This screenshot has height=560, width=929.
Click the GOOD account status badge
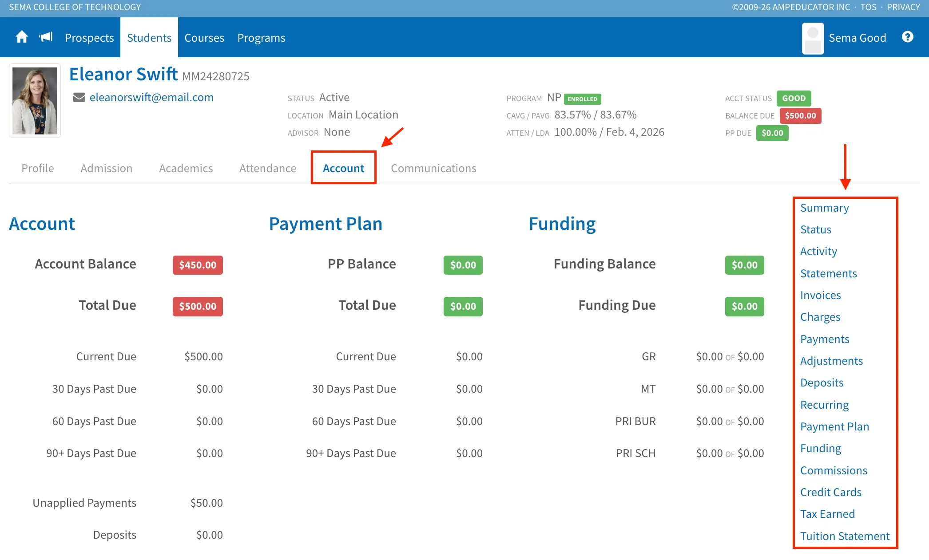(794, 98)
